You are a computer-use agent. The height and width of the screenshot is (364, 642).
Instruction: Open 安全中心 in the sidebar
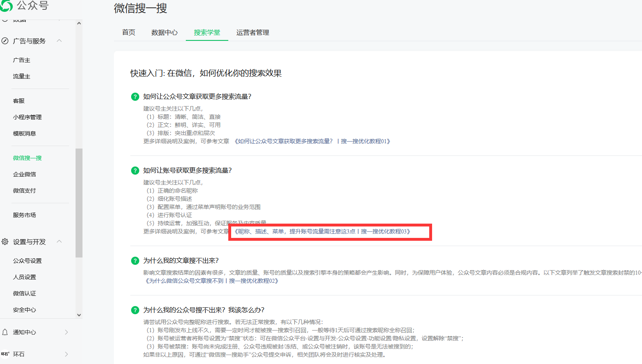pos(25,310)
